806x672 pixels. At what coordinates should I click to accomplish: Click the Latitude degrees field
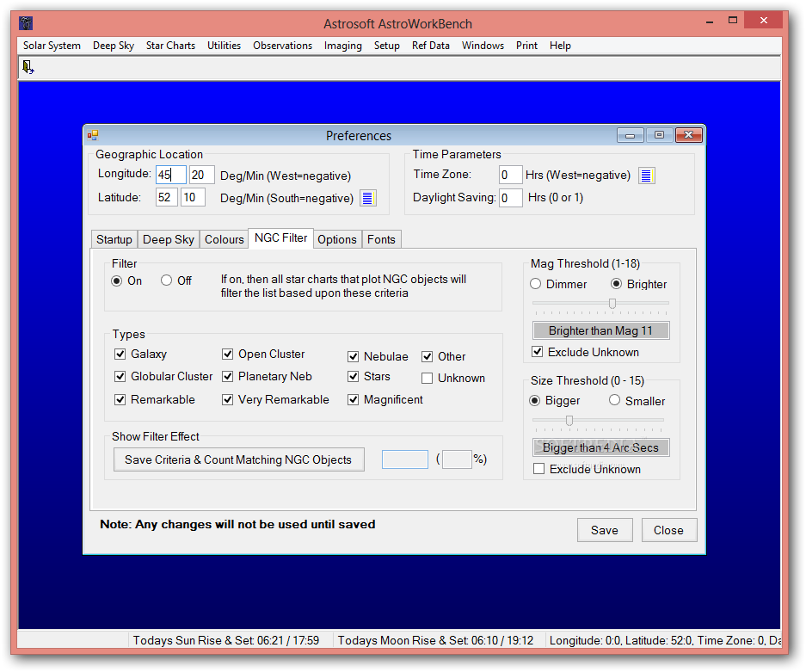tap(167, 197)
